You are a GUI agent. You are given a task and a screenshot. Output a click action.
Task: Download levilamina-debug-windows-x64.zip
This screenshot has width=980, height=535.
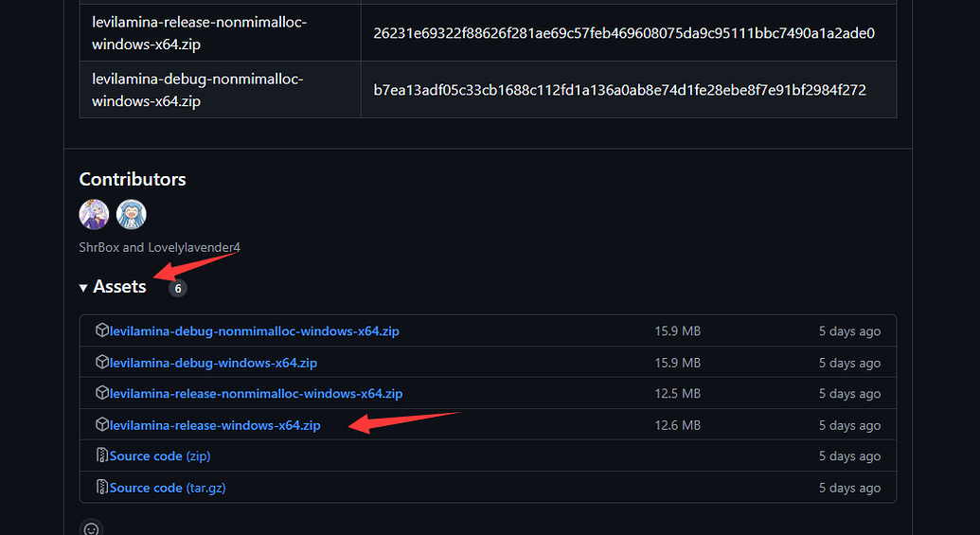[x=213, y=363]
